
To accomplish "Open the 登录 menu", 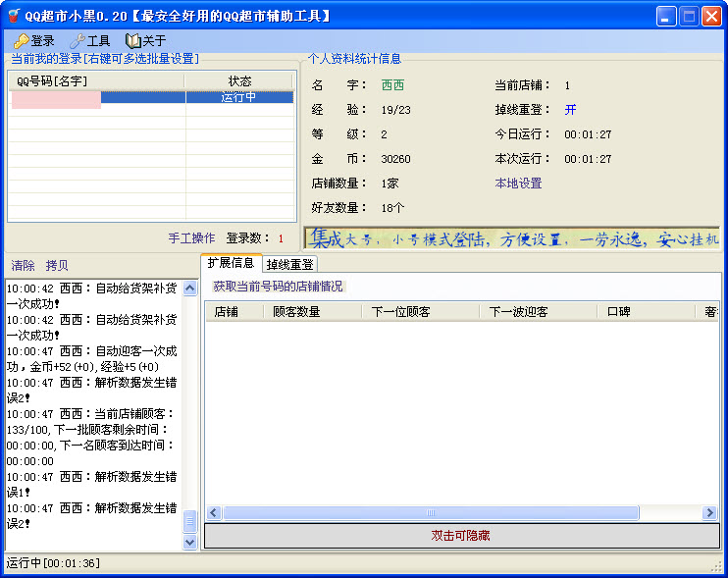I will coord(34,41).
